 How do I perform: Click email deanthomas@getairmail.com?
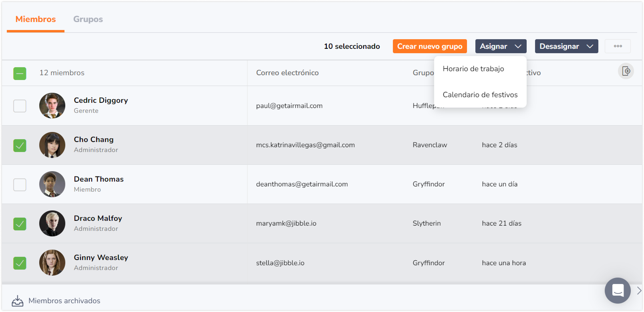click(302, 184)
